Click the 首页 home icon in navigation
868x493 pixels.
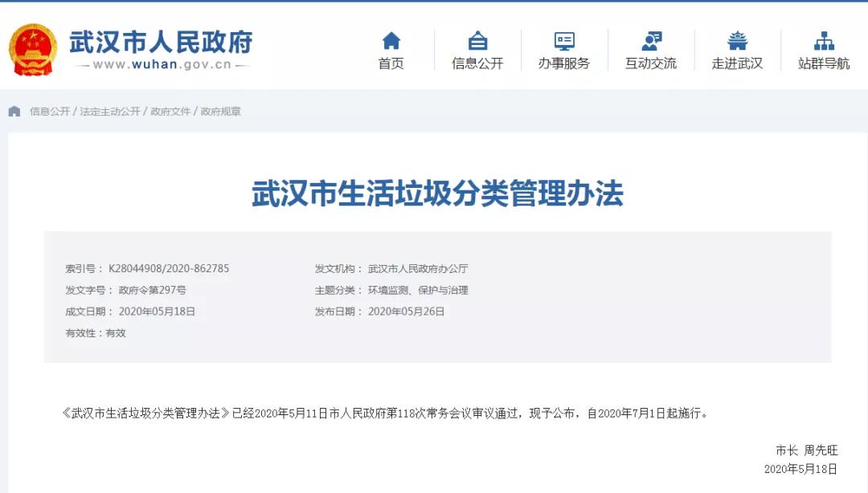pyautogui.click(x=391, y=39)
